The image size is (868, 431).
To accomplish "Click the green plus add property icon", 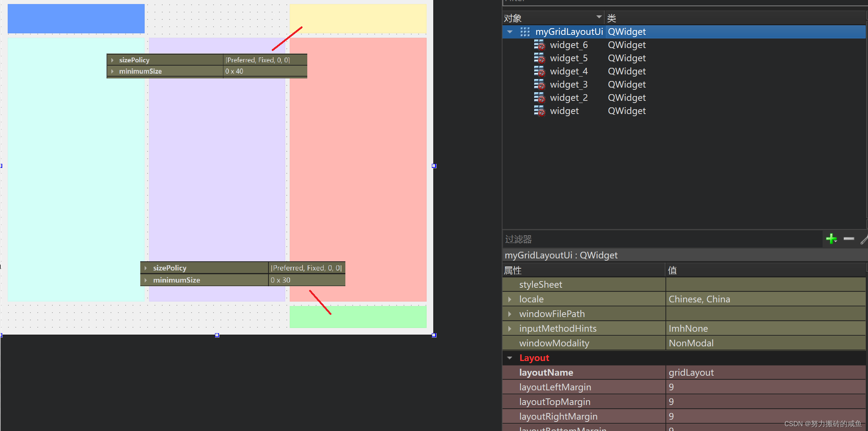I will (831, 239).
